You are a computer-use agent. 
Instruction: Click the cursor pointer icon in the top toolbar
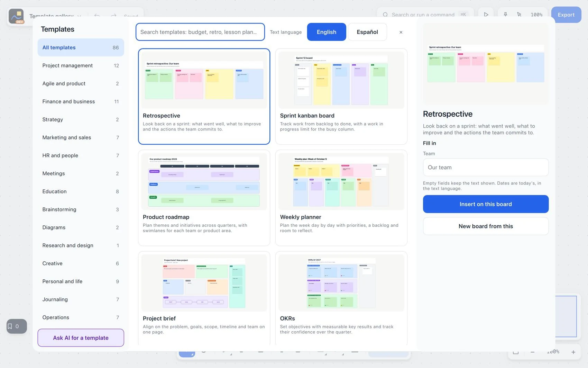[x=519, y=15]
